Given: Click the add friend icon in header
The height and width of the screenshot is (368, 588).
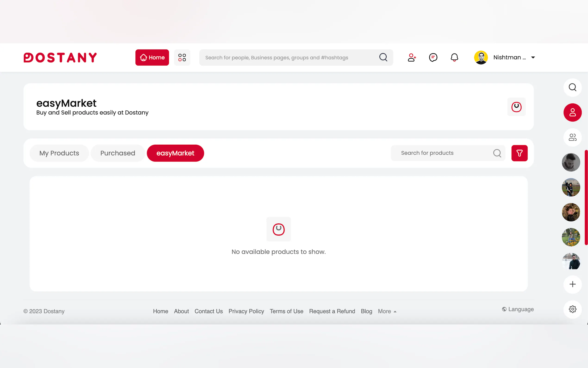Looking at the screenshot, I should coord(412,57).
